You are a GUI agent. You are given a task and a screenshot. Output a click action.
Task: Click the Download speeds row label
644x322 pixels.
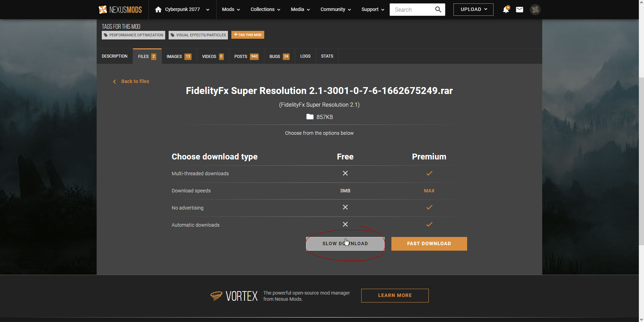coord(191,191)
